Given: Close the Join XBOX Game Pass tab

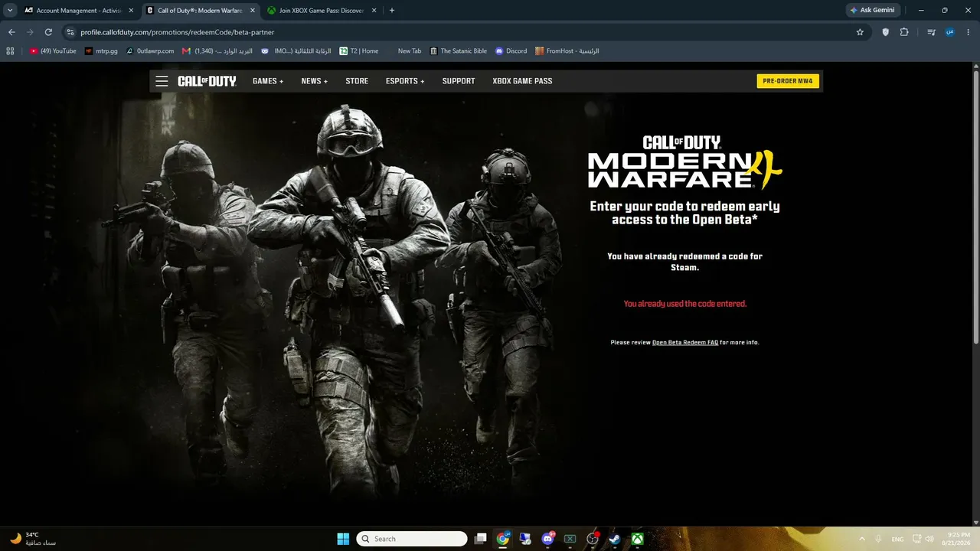Looking at the screenshot, I should pos(373,11).
